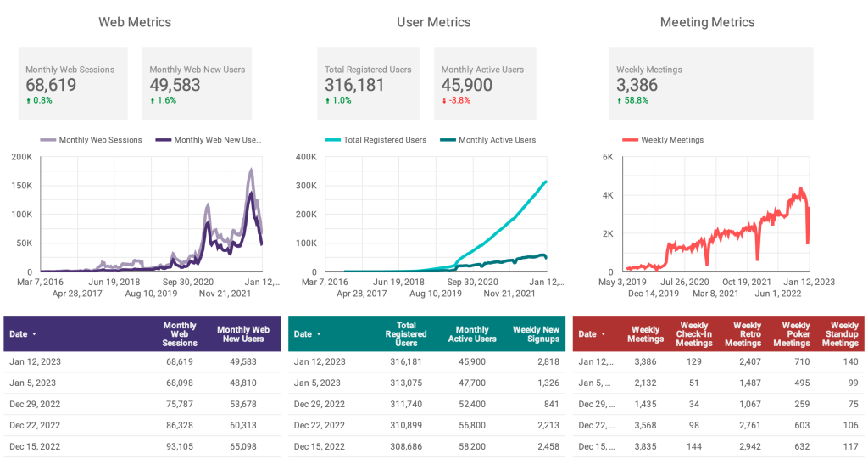The width and height of the screenshot is (868, 470).
Task: Click the User Metrics section title
Action: click(x=434, y=22)
